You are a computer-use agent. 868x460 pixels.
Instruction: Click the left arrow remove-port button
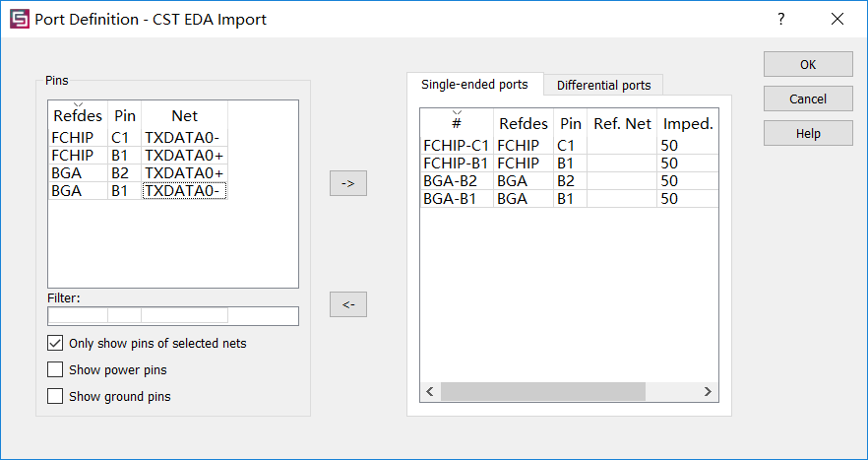[348, 304]
